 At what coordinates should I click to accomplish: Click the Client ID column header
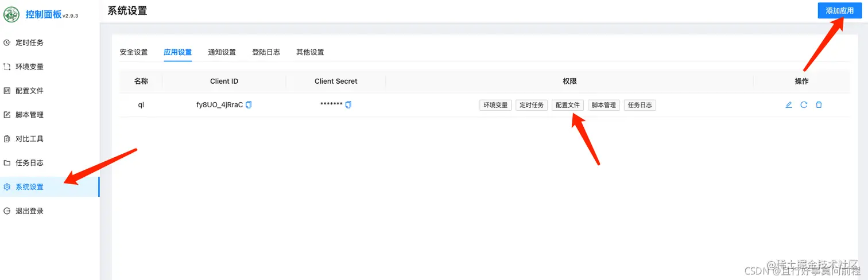(224, 81)
